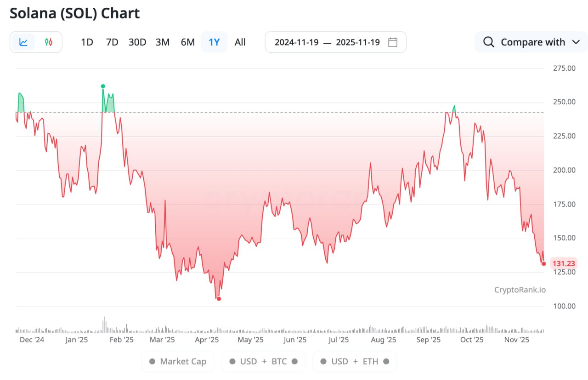Image resolution: width=588 pixels, height=380 pixels.
Task: Click the 131.23 current price label
Action: [x=564, y=263]
